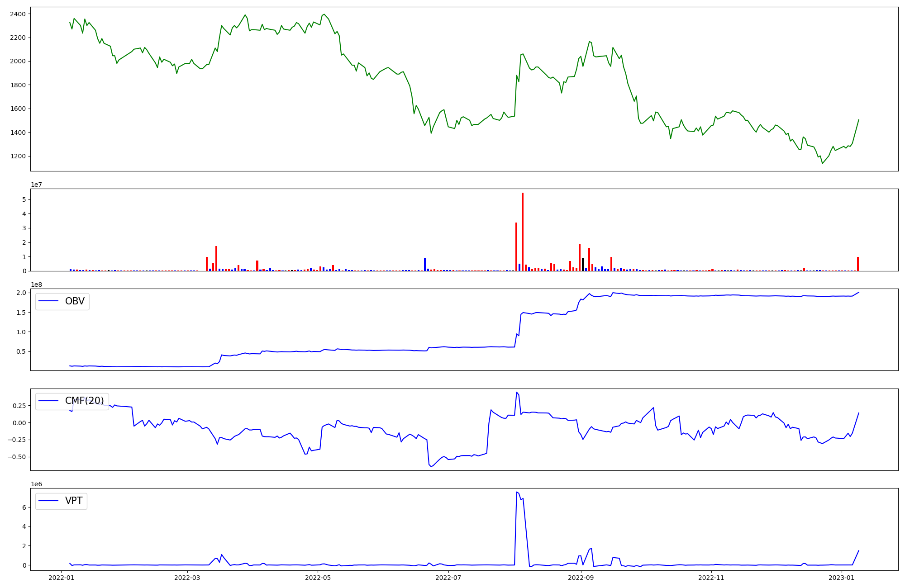The height and width of the screenshot is (588, 905).
Task: Click the 2022-05 x-axis tick label
Action: (x=318, y=578)
